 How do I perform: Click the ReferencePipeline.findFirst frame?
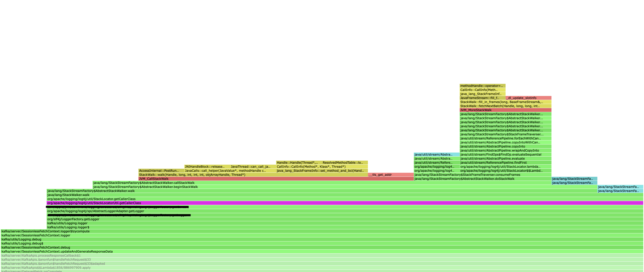(x=506, y=162)
